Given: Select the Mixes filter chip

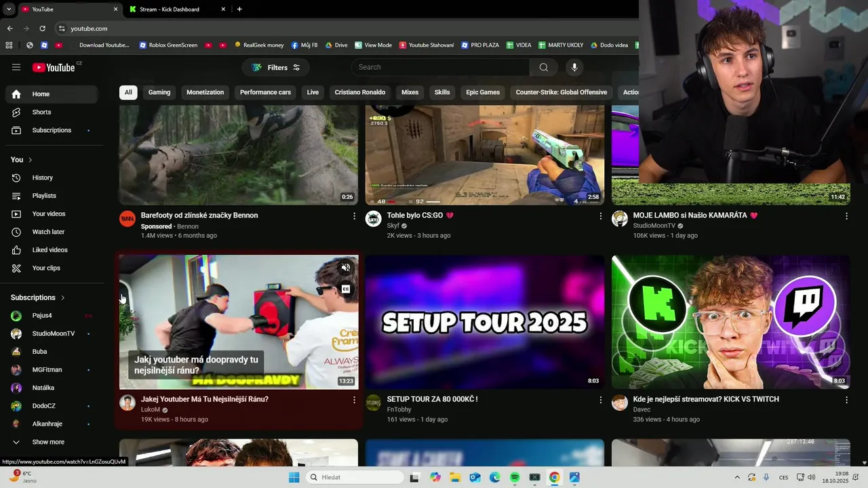Looking at the screenshot, I should click(410, 92).
